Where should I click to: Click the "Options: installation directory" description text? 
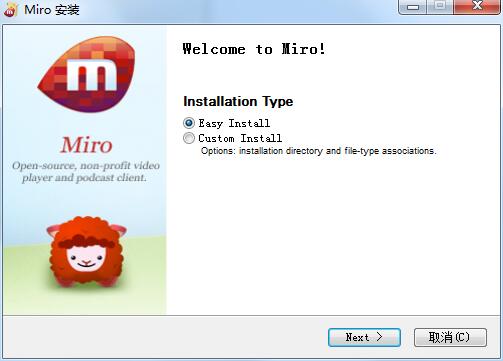[319, 151]
